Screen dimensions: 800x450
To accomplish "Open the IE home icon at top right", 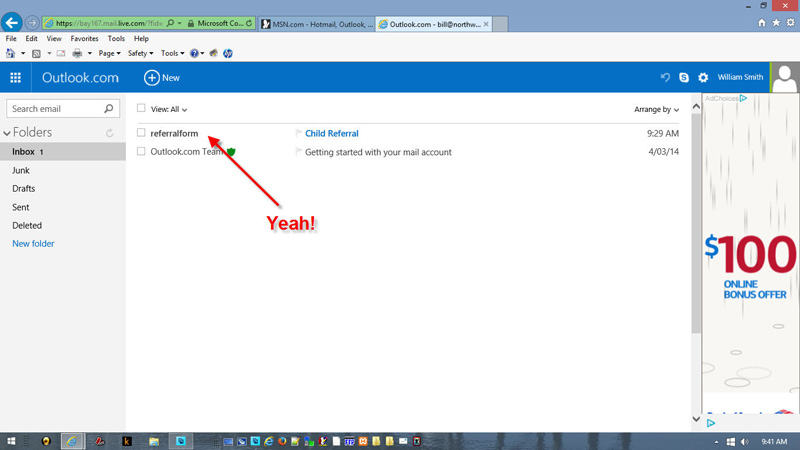I will pos(762,22).
